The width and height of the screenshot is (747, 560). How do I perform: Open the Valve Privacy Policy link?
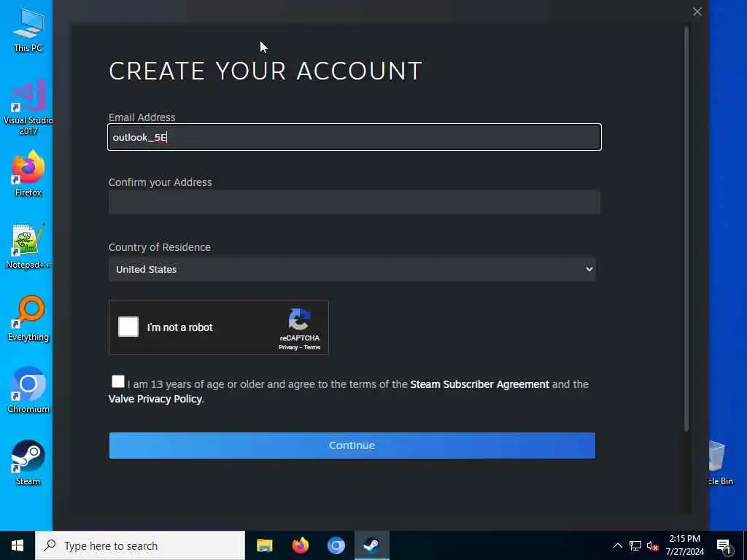pyautogui.click(x=155, y=399)
